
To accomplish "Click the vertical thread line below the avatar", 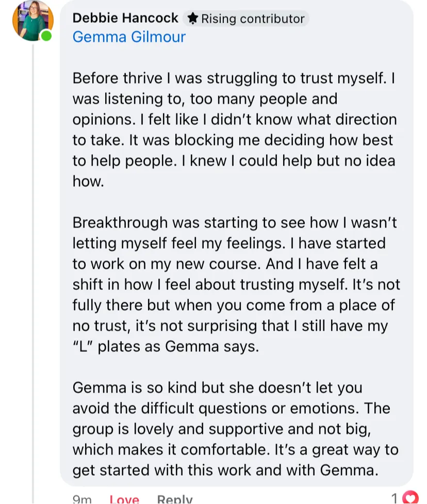I will point(33,258).
